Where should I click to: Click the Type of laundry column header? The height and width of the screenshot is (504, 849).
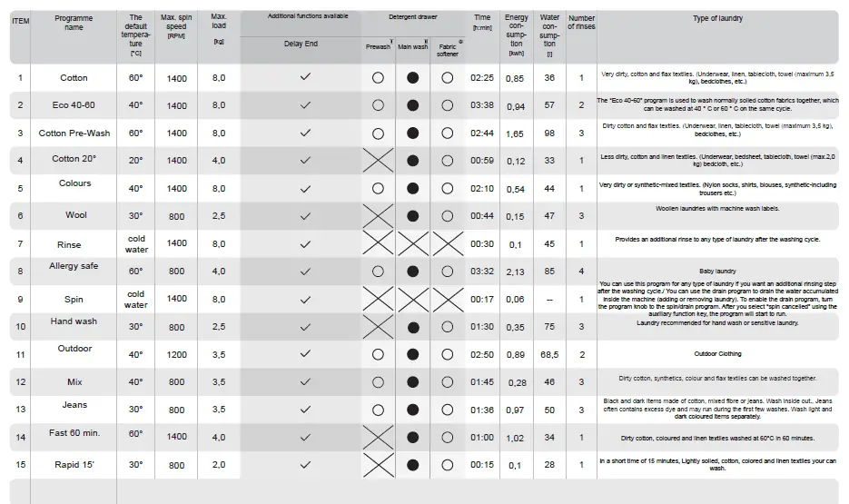pyautogui.click(x=717, y=18)
